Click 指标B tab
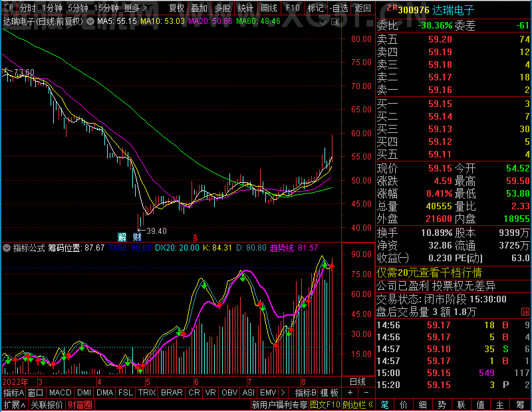The image size is (532, 412). [306, 393]
